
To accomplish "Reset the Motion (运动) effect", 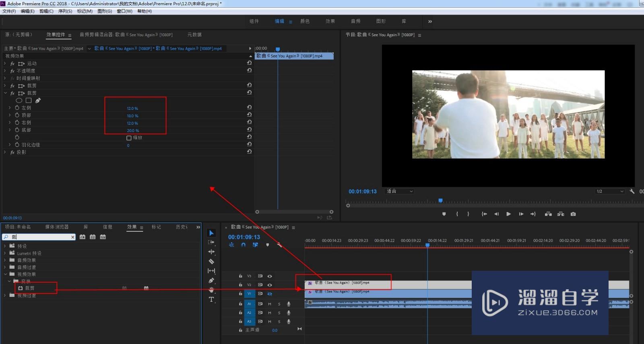I will coord(249,63).
